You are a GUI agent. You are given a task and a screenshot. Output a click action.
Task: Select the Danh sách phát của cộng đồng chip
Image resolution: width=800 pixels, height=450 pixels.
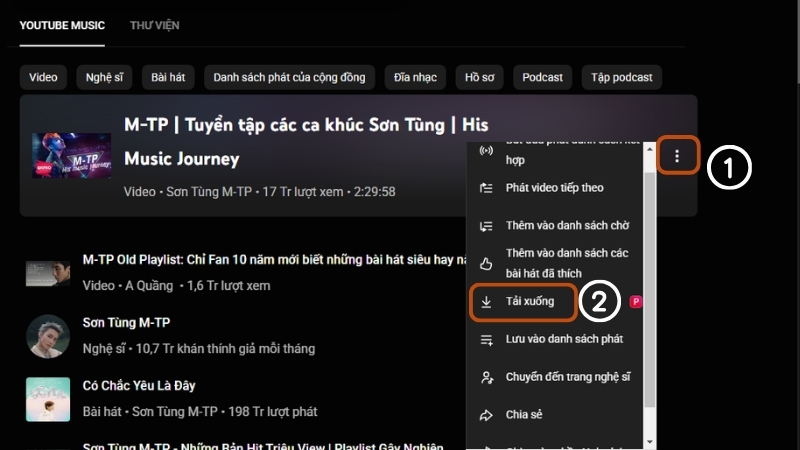(x=289, y=78)
